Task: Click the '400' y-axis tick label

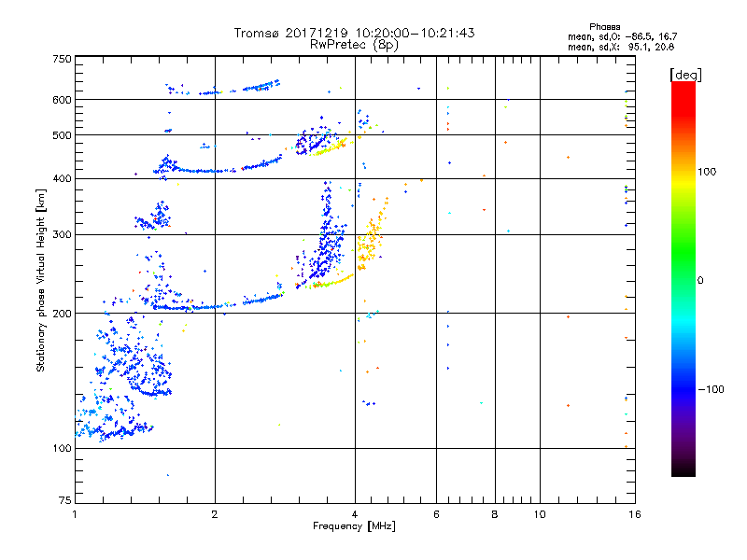Action: coord(62,178)
